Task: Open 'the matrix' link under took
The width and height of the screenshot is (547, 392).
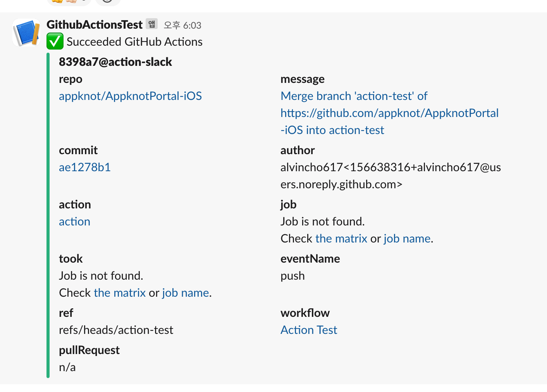Action: 120,293
